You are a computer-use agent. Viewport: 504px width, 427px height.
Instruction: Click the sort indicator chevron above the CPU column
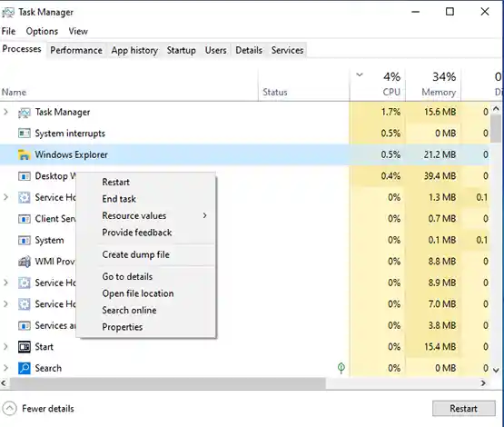[360, 74]
